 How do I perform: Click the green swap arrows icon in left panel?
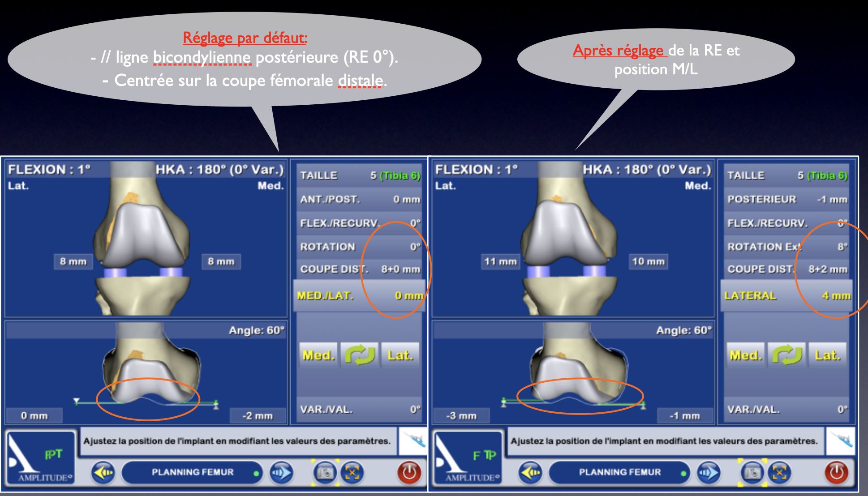tap(360, 355)
